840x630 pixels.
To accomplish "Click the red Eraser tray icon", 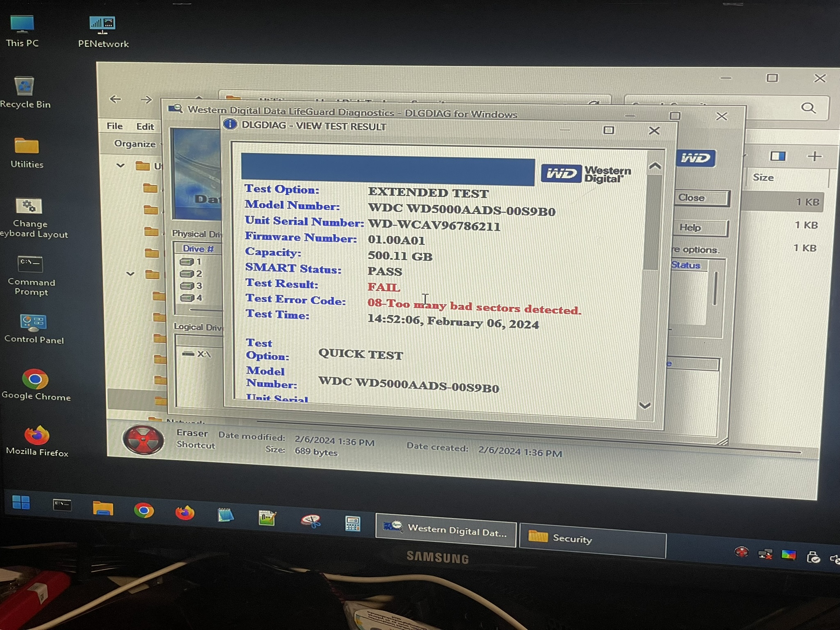I will tap(742, 552).
